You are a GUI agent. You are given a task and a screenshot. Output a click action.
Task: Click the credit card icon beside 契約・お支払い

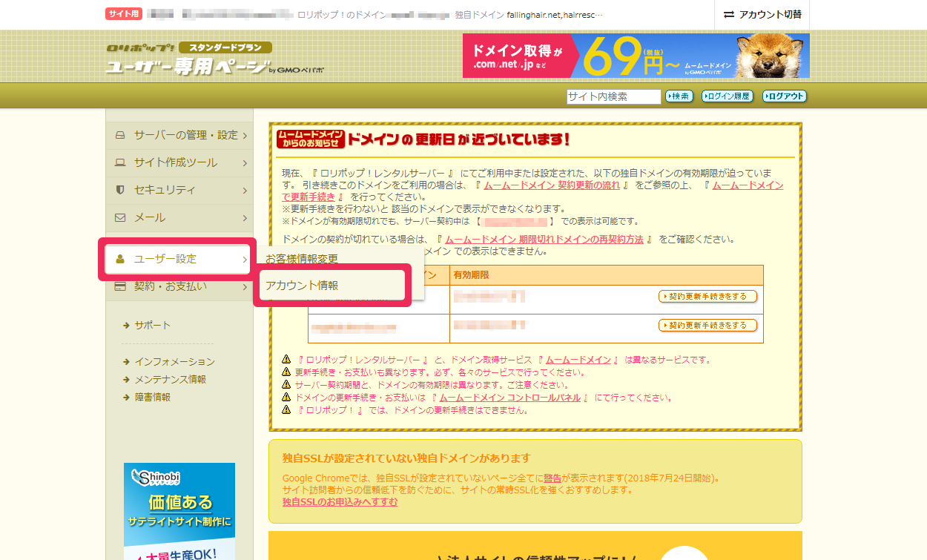tap(120, 287)
